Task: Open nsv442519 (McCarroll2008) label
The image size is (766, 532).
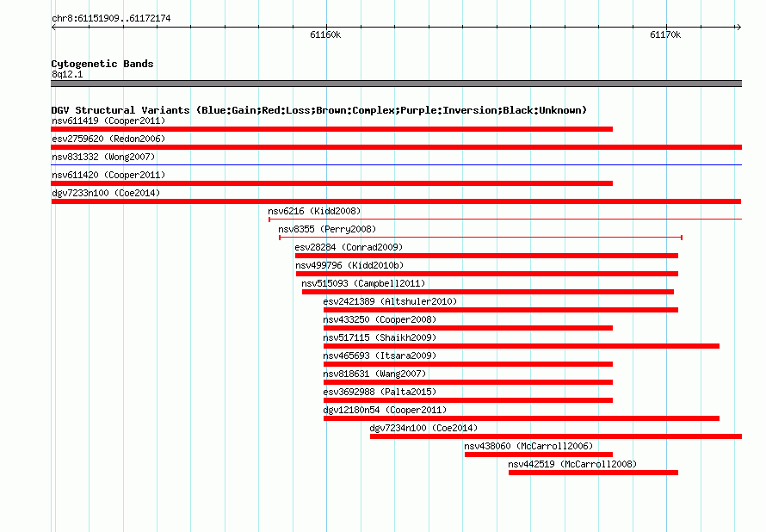Action: [x=572, y=464]
